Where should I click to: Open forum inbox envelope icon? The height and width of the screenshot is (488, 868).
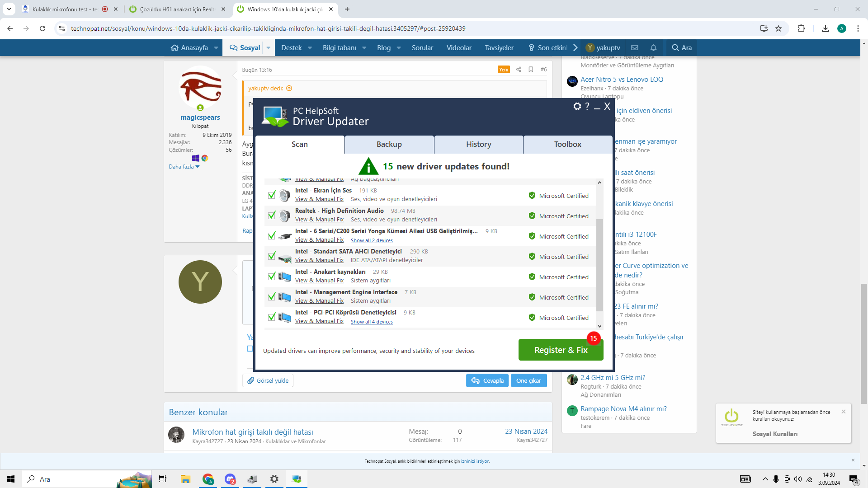[x=635, y=48]
